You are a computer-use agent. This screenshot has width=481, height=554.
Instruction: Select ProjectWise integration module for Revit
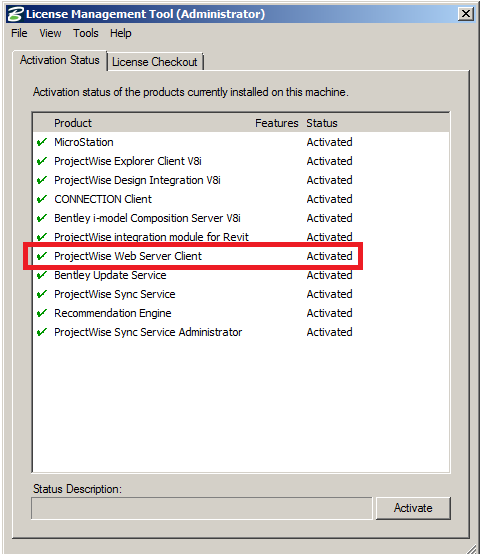coord(241,237)
